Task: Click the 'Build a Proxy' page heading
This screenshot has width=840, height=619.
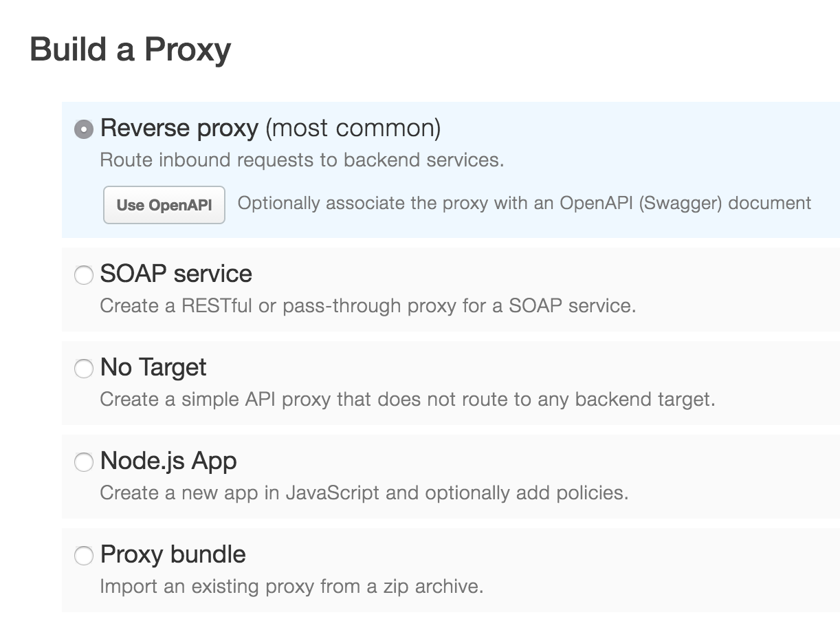Action: pos(131,50)
